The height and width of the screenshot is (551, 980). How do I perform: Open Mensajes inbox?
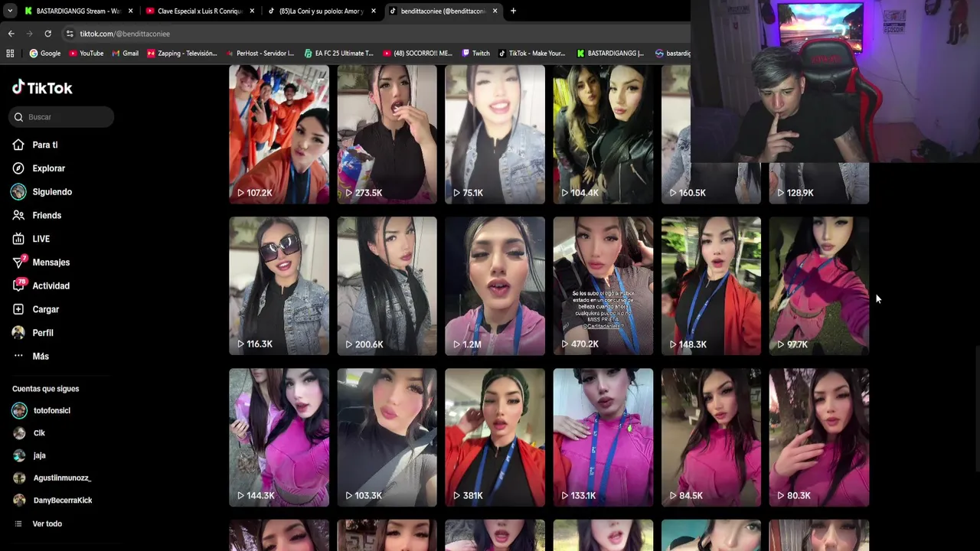click(x=41, y=262)
